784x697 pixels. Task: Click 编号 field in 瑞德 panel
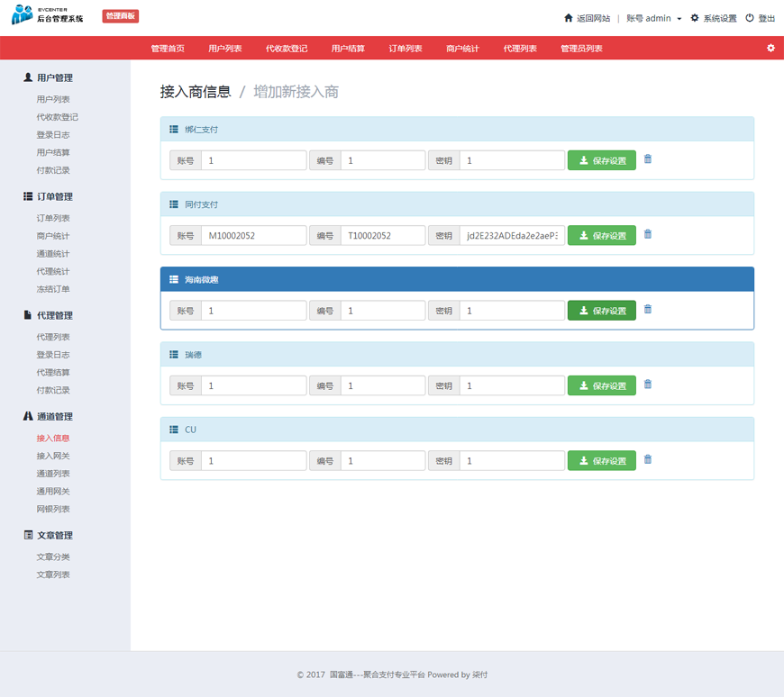(383, 385)
